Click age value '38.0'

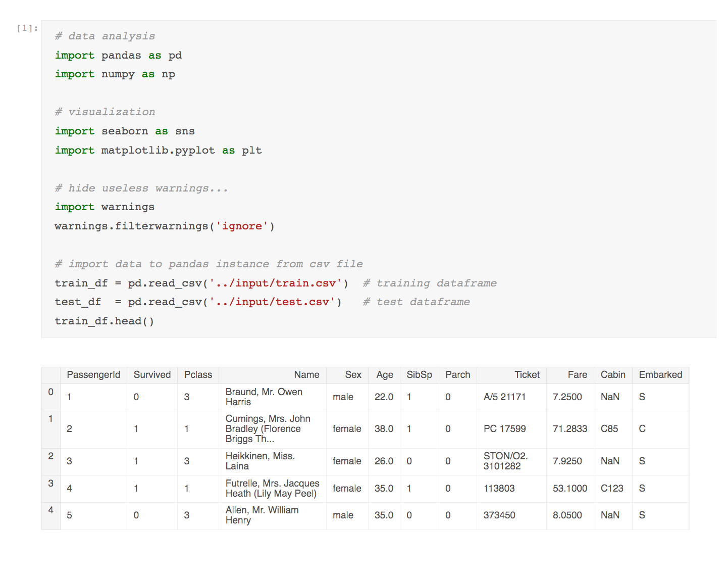384,429
